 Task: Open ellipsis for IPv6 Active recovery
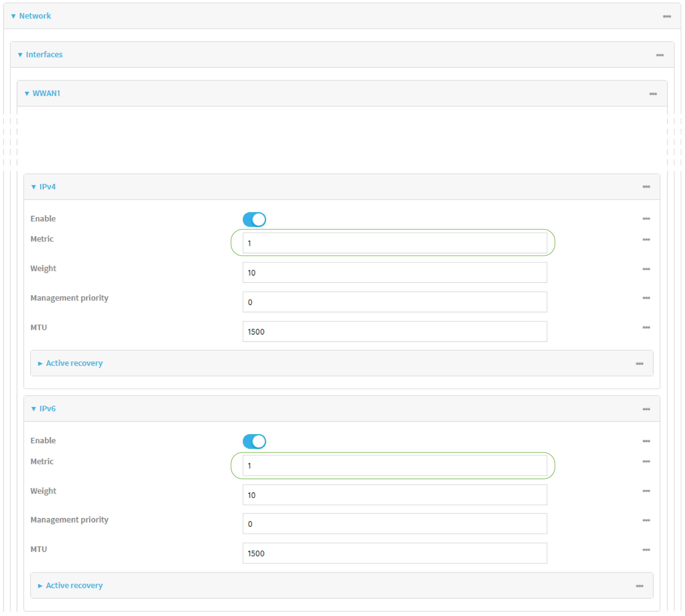[x=639, y=586]
